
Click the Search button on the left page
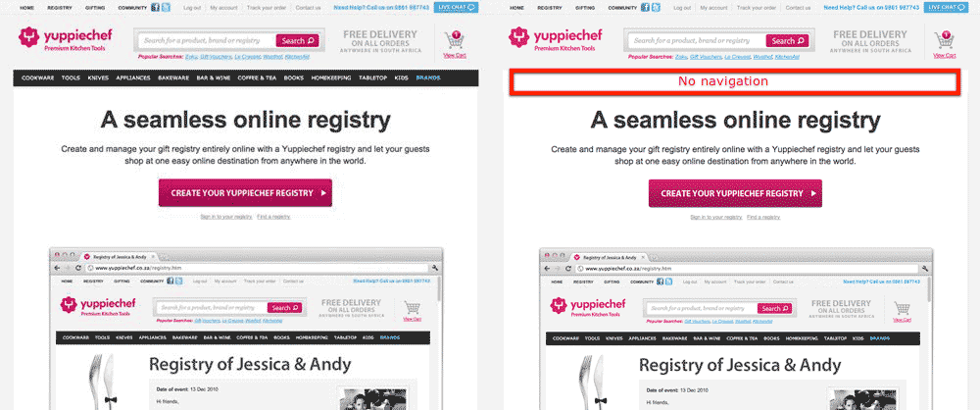pyautogui.click(x=298, y=40)
